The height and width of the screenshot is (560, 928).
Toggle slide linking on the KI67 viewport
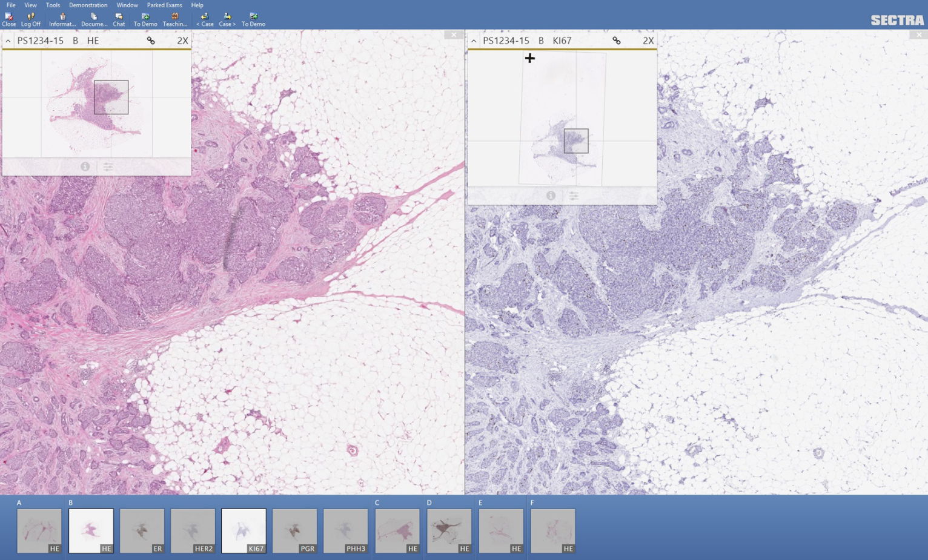[617, 41]
